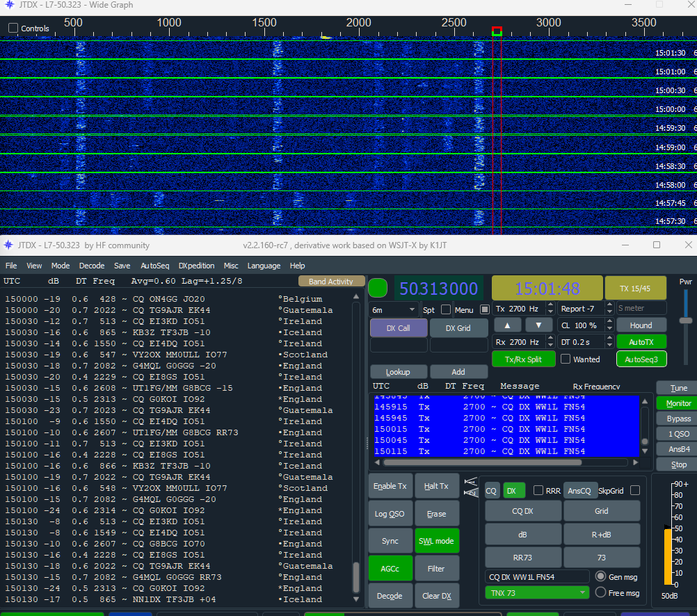The image size is (697, 616).
Task: Open the View menu
Action: [x=34, y=266]
